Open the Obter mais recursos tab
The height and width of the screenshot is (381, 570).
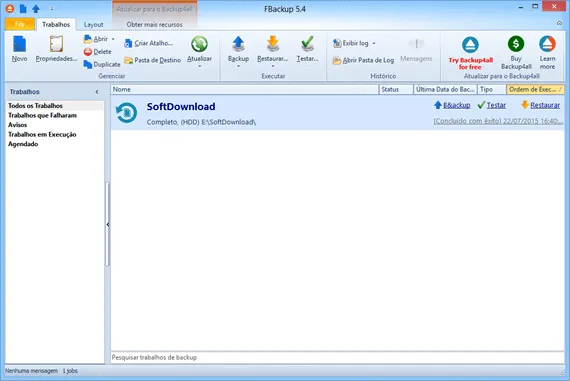click(154, 24)
